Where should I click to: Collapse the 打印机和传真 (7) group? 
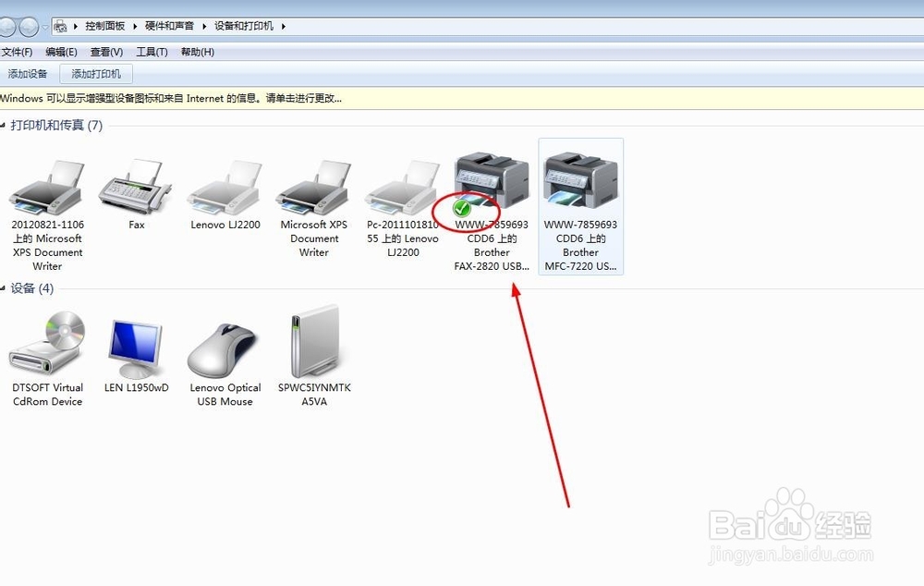[x=3, y=125]
